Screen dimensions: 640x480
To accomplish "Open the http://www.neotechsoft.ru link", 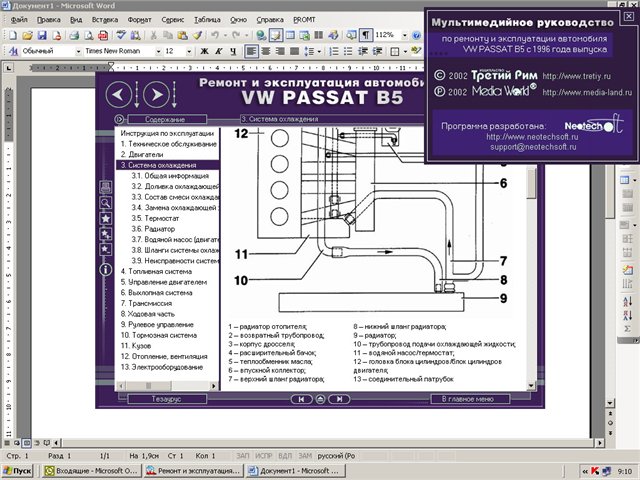I will [532, 137].
